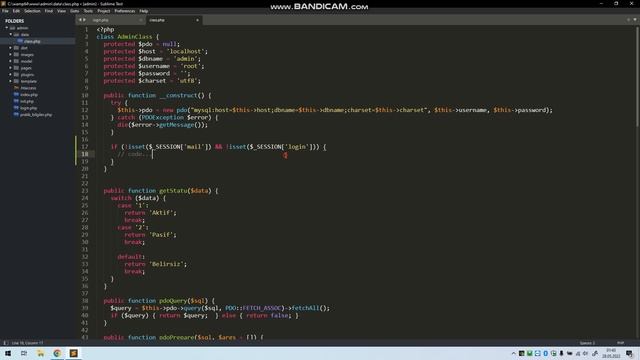Screen dimensions: 640x360
Task: Go to next tab with right arrow
Action: (x=84, y=20)
